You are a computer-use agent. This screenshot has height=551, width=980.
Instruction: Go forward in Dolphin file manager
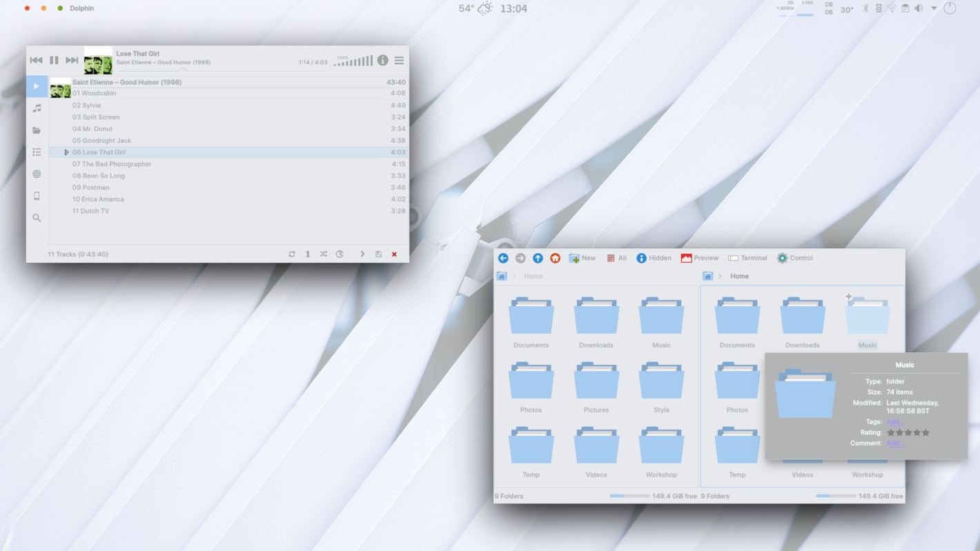(520, 258)
